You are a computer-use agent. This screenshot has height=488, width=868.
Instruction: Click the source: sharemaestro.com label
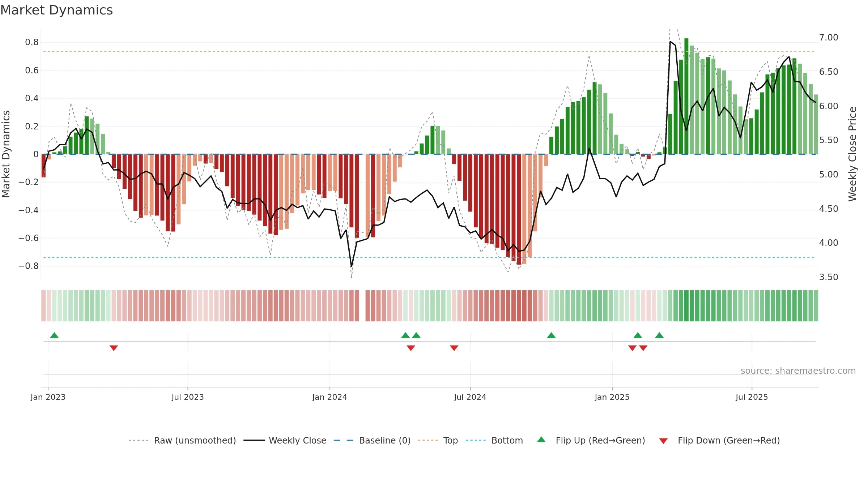pos(798,371)
